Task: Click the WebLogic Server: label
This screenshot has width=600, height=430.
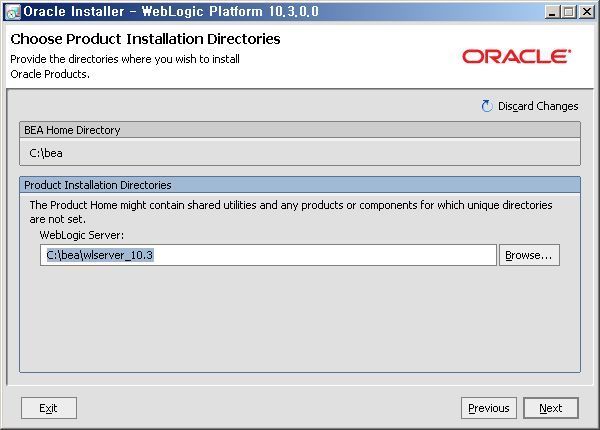Action: [82, 235]
